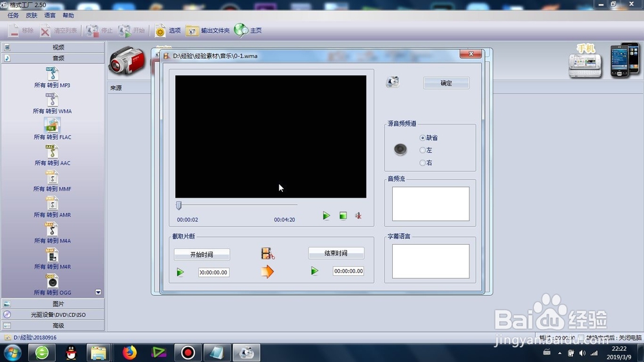644x362 pixels.
Task: Select the All to WMA converter icon
Action: tap(52, 100)
